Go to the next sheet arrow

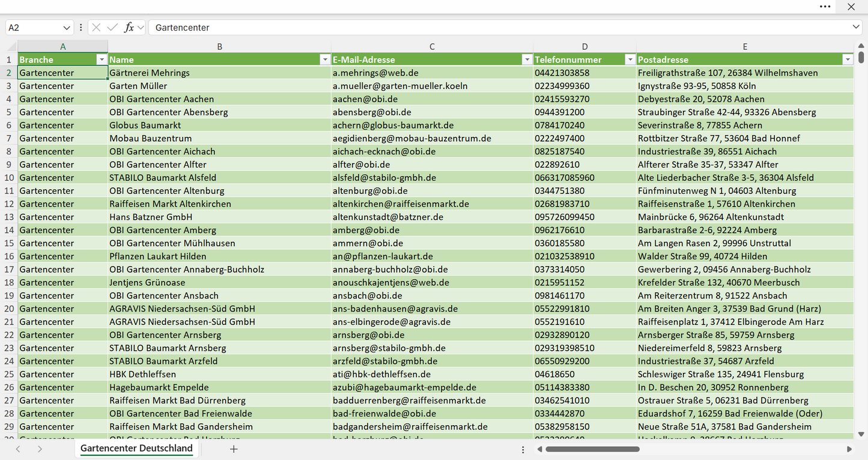tap(40, 449)
